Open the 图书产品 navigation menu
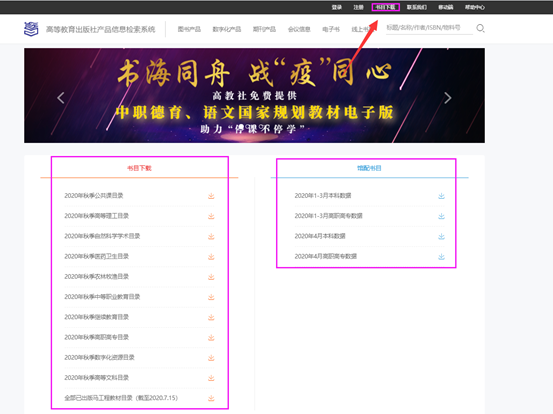The height and width of the screenshot is (414, 553). click(189, 29)
